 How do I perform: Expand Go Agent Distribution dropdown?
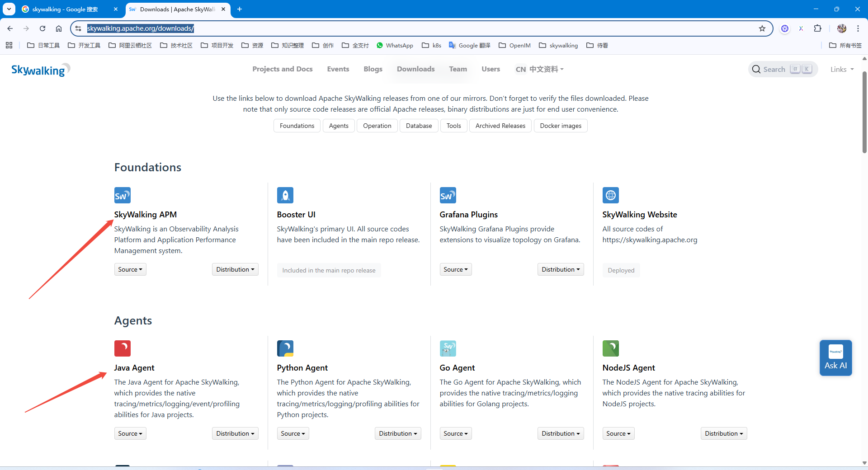[x=561, y=433]
